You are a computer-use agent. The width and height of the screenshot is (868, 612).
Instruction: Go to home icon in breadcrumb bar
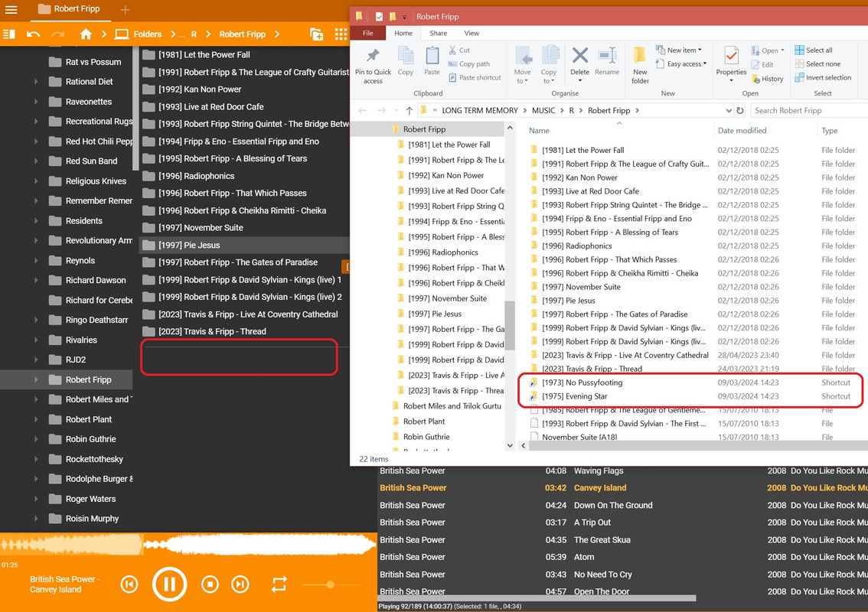tap(85, 34)
